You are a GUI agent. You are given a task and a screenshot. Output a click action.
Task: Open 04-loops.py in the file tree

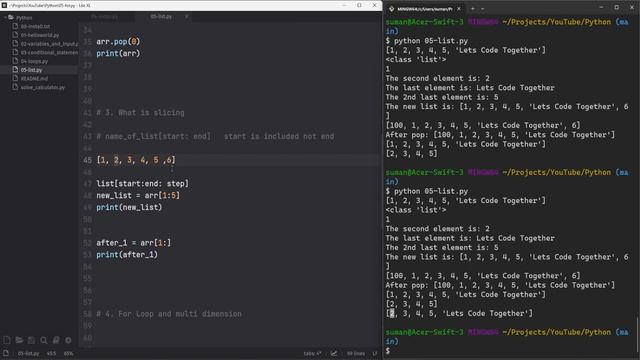click(34, 61)
